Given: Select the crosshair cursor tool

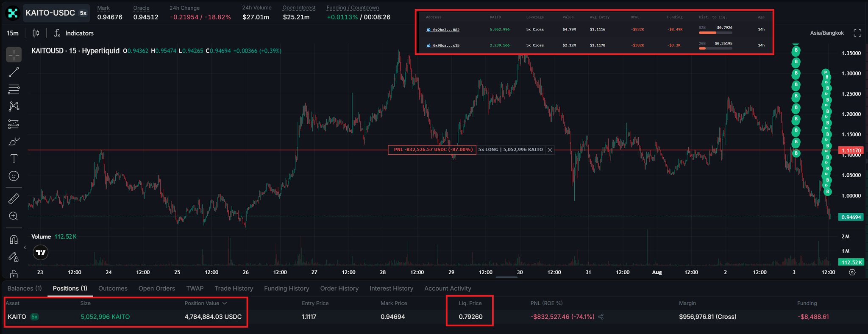Looking at the screenshot, I should 14,55.
